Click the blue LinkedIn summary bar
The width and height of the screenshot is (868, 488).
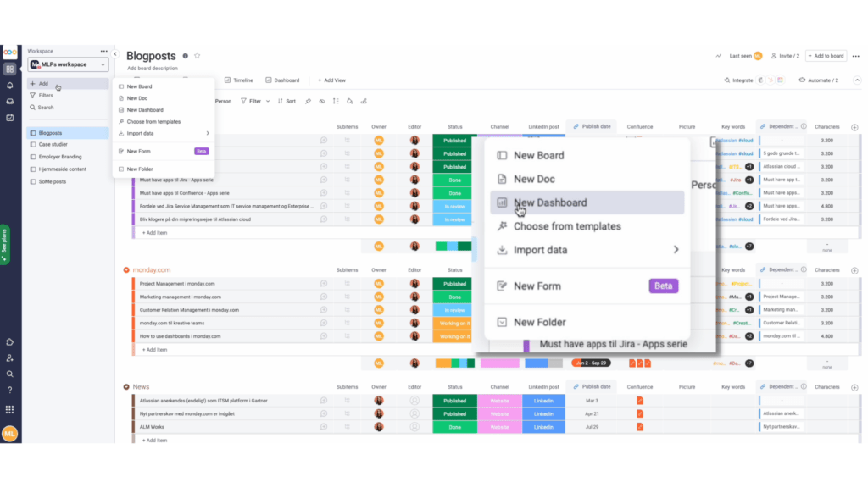point(543,363)
